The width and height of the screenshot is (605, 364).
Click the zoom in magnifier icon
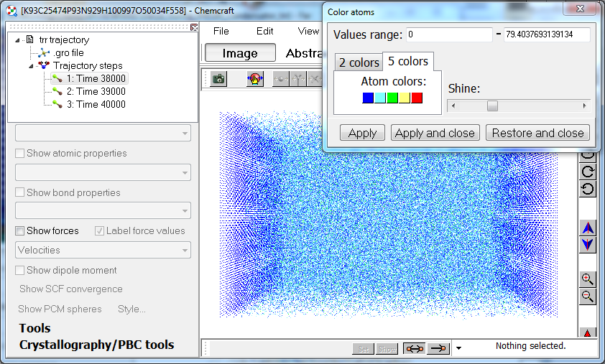click(588, 279)
